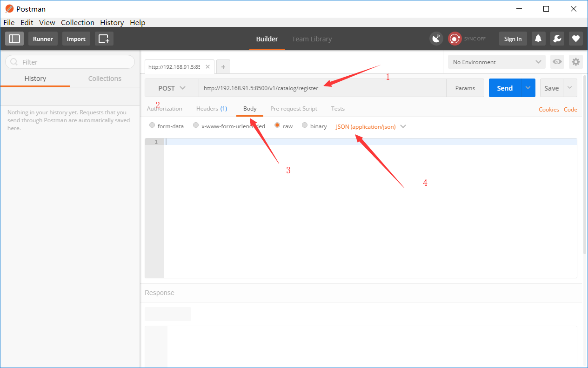The height and width of the screenshot is (368, 588).
Task: Click the Runner button
Action: pyautogui.click(x=43, y=39)
